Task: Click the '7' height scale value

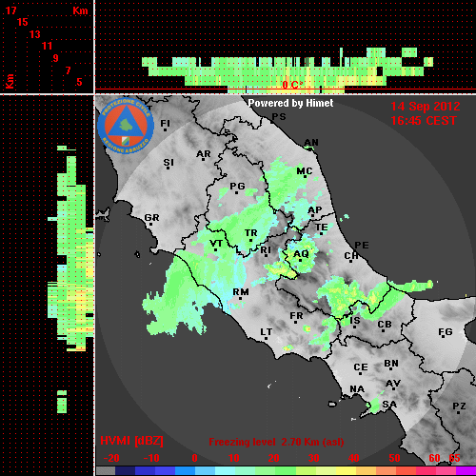Action: 68,70
